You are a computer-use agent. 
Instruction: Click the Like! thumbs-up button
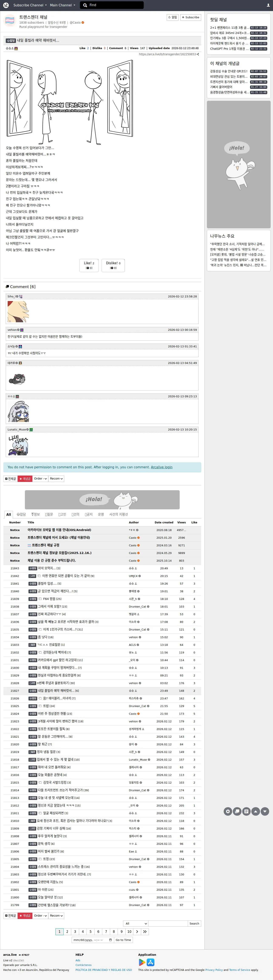89,265
